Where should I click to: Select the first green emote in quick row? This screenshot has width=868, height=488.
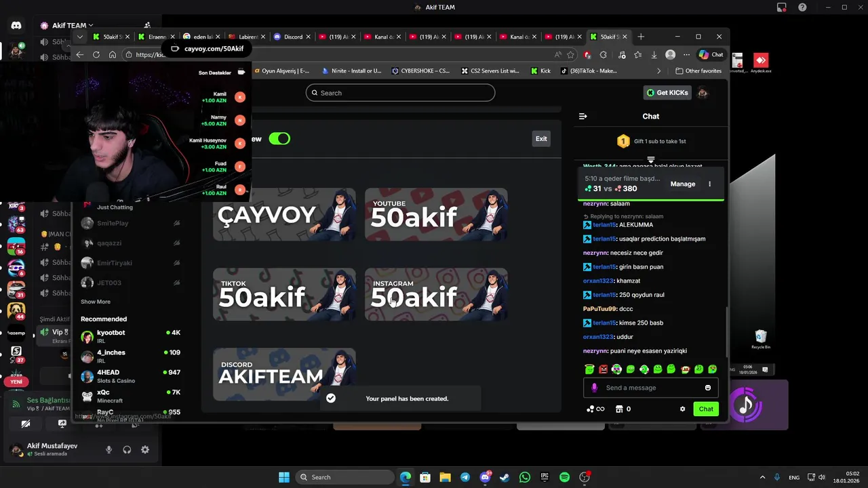click(x=589, y=369)
